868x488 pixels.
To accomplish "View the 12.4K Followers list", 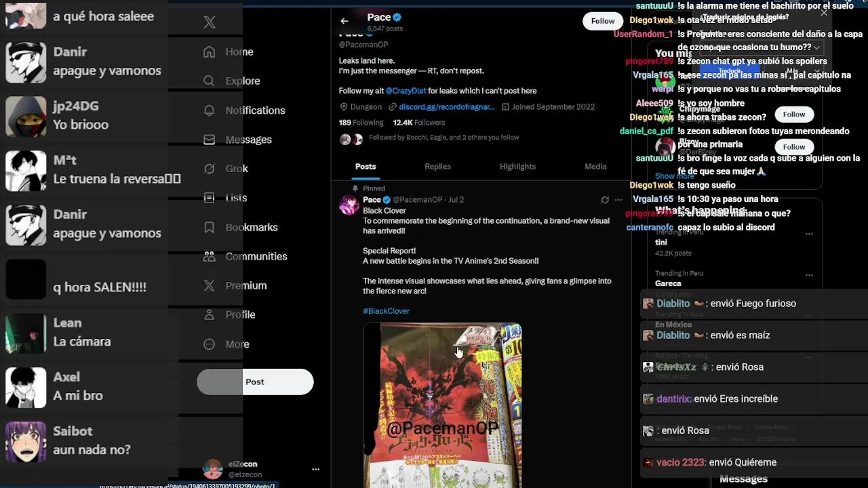I will 419,123.
